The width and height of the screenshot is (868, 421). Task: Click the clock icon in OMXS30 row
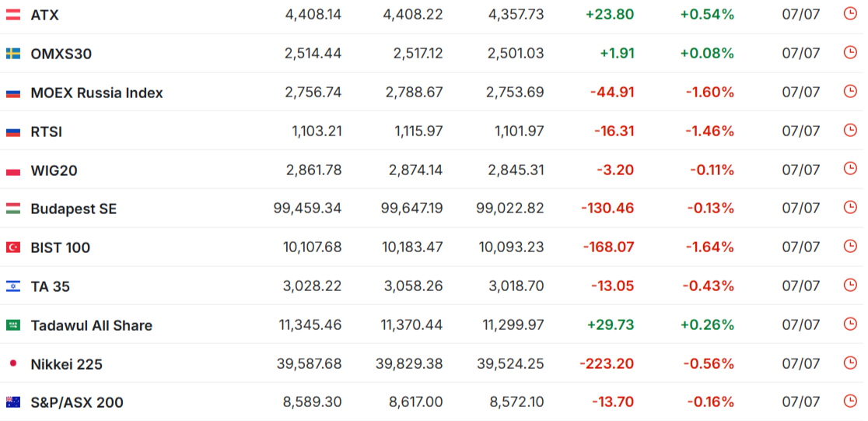(850, 53)
